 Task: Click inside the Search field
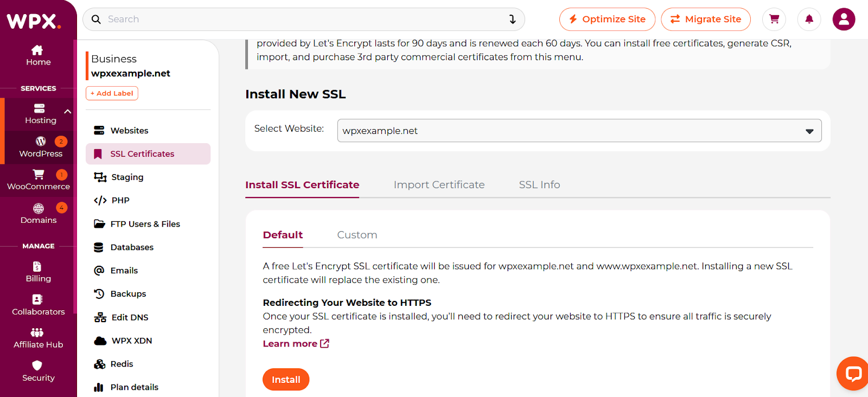[x=304, y=20]
